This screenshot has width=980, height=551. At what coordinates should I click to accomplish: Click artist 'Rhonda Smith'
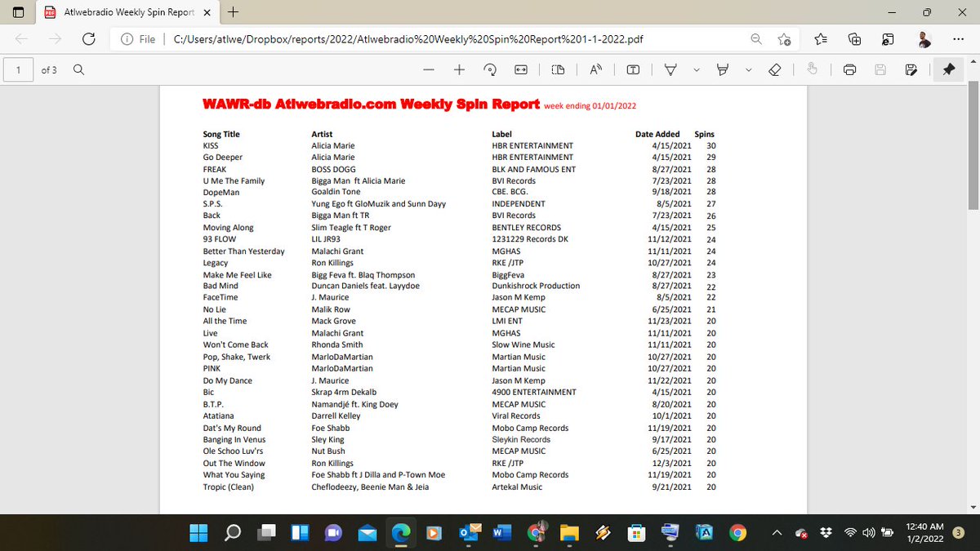[x=337, y=345]
